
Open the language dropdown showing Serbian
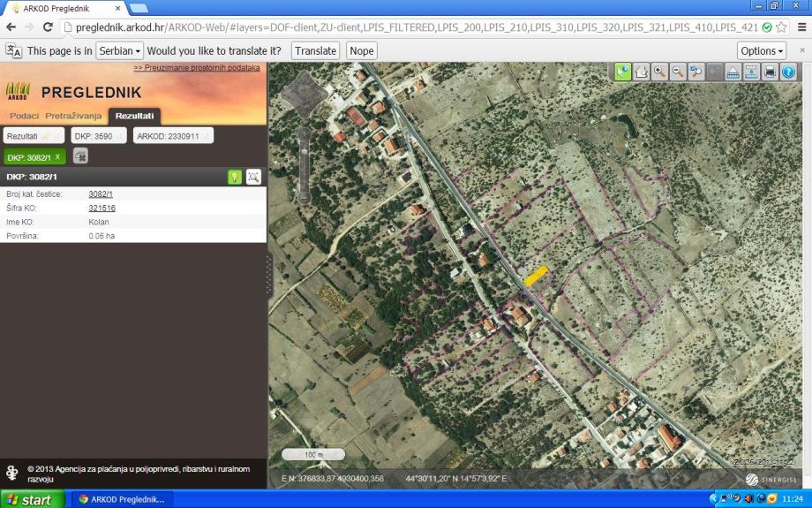tap(119, 50)
